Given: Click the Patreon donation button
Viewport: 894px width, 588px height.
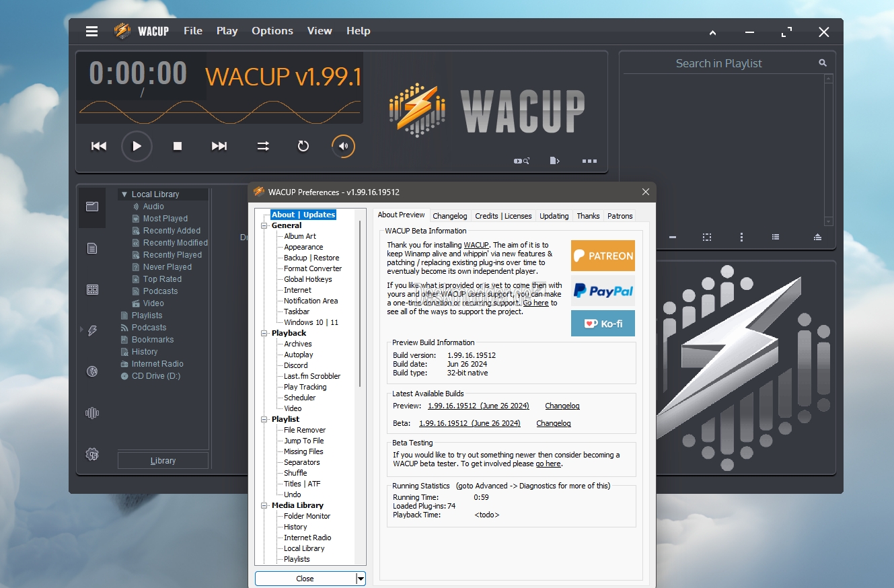Looking at the screenshot, I should point(603,256).
